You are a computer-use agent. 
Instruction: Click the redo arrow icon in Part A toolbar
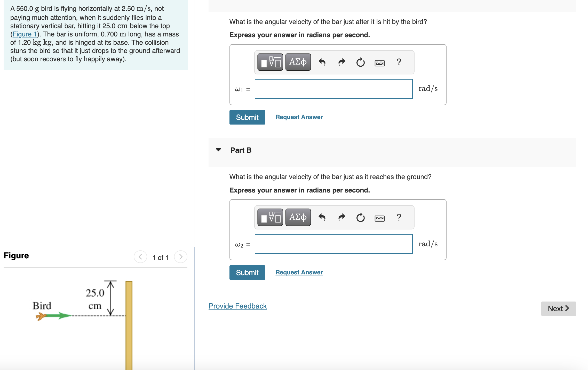[x=344, y=63]
